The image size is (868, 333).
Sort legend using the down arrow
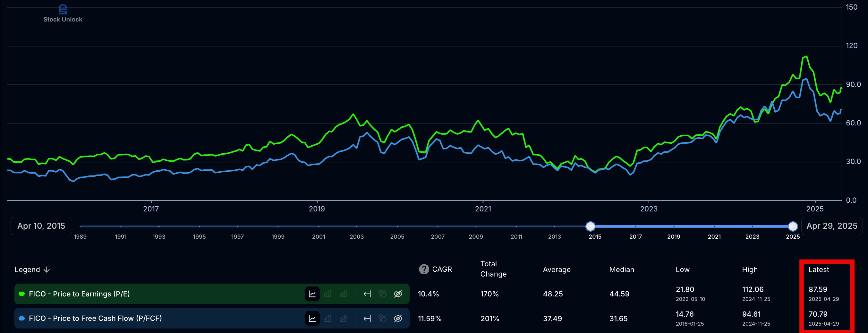click(47, 269)
